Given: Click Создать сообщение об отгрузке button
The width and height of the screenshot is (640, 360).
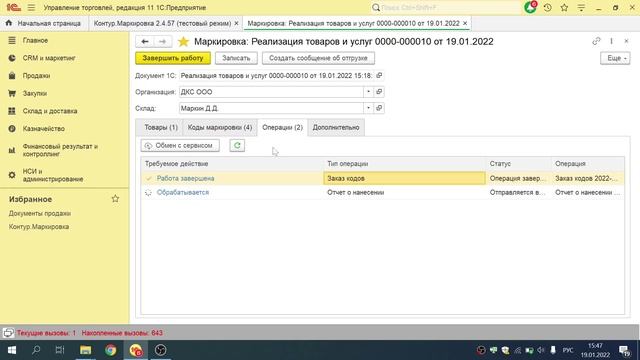Looking at the screenshot, I should [x=318, y=58].
